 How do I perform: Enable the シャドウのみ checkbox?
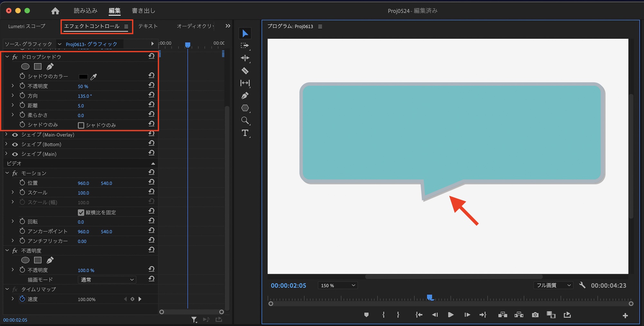[81, 125]
